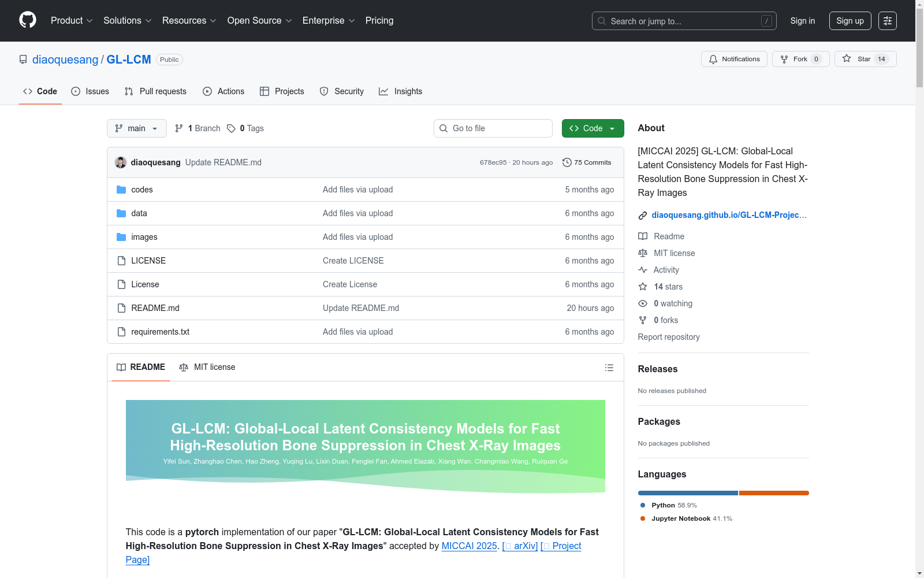Click the fork icon in Fork button
Viewport: 924px width, 578px height.
pyautogui.click(x=784, y=59)
